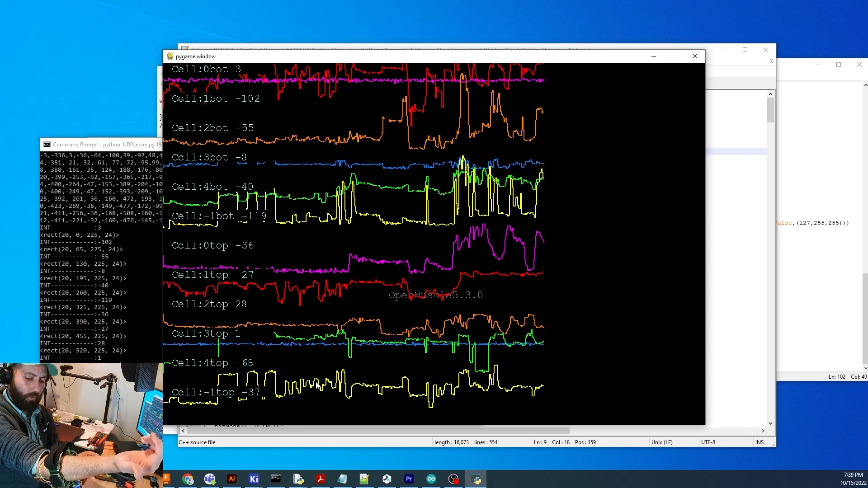868x488 pixels.
Task: Open OBS Studio recording icon in the taskbar
Action: 453,479
